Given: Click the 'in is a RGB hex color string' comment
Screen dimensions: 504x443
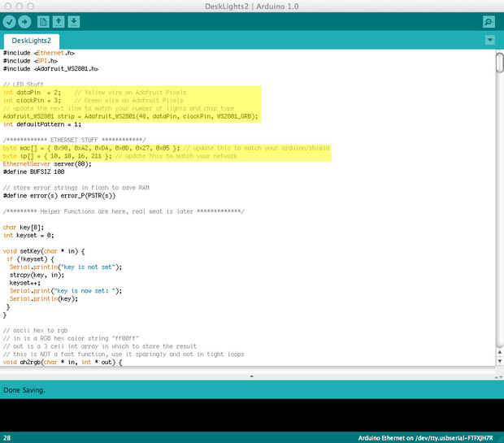Looking at the screenshot, I should 71,338.
